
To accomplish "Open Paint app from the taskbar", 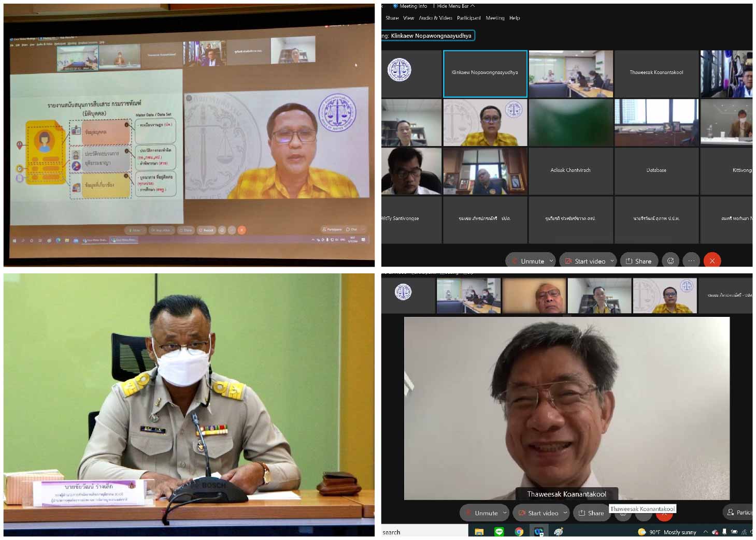I will 558,532.
